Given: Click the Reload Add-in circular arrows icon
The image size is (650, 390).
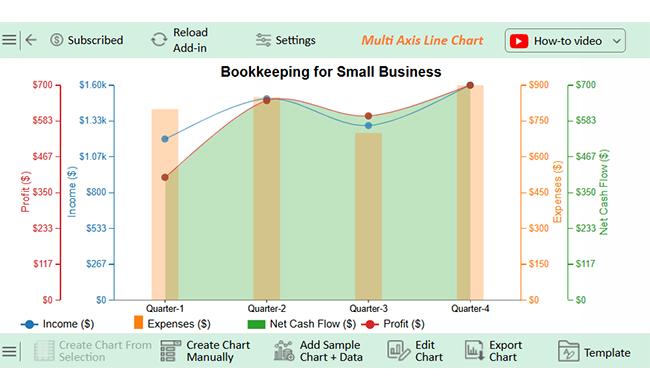Looking at the screenshot, I should point(159,40).
